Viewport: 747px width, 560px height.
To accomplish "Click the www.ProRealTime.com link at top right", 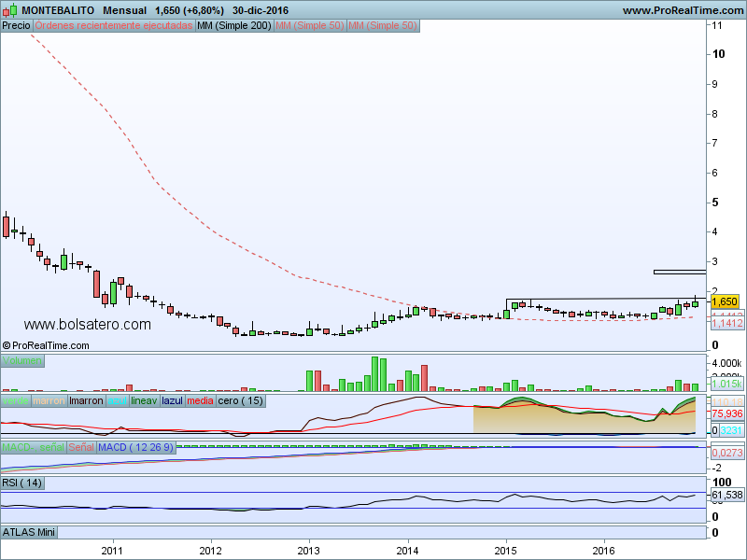I will click(684, 10).
